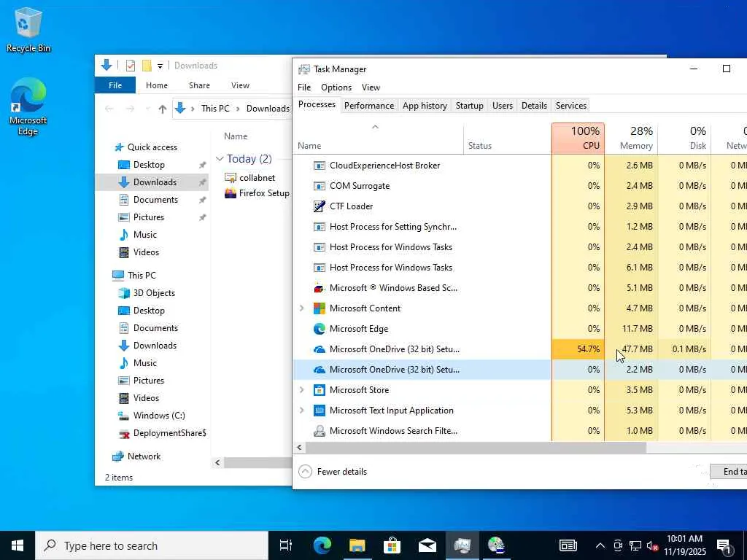
Task: Open the Customize Quick Access Toolbar dropdown
Action: [x=160, y=66]
